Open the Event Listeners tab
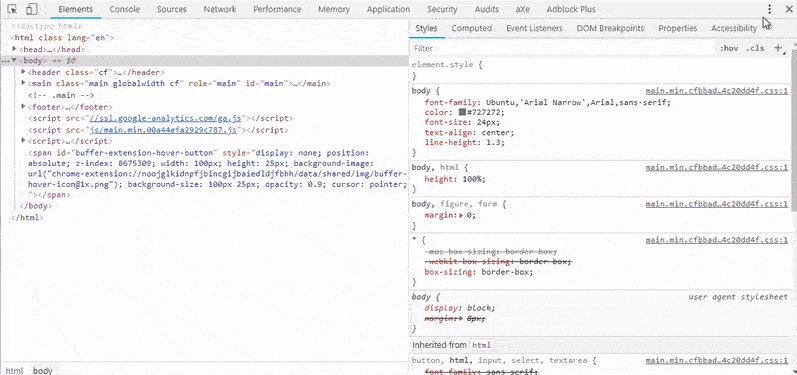Viewport: 797px width, 375px height. tap(534, 28)
